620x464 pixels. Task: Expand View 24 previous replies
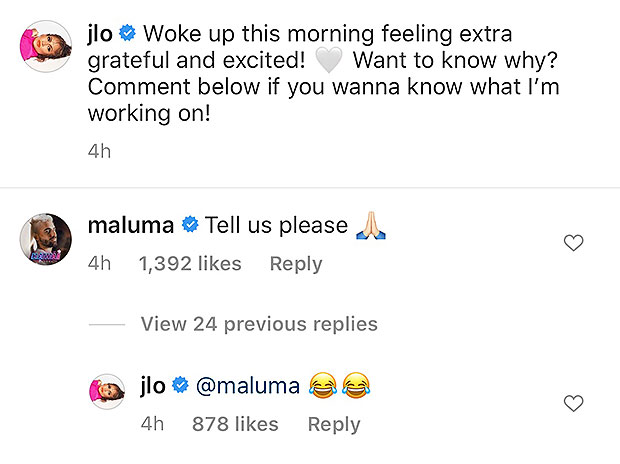coord(259,324)
